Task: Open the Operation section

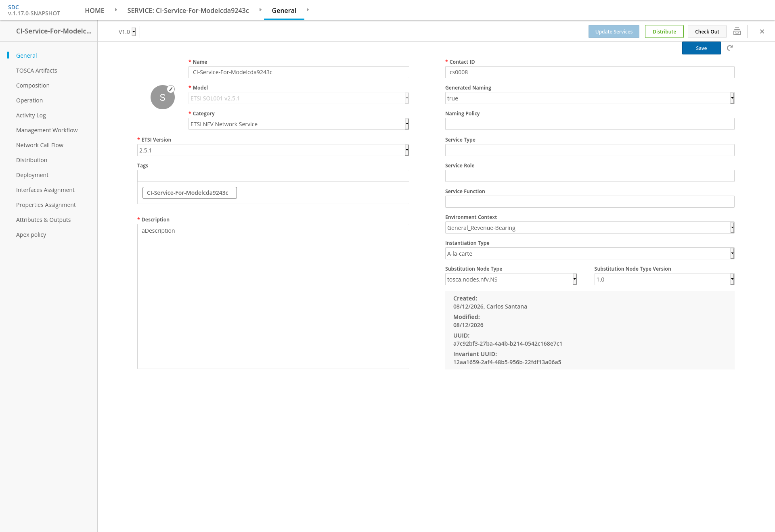Action: pyautogui.click(x=29, y=100)
